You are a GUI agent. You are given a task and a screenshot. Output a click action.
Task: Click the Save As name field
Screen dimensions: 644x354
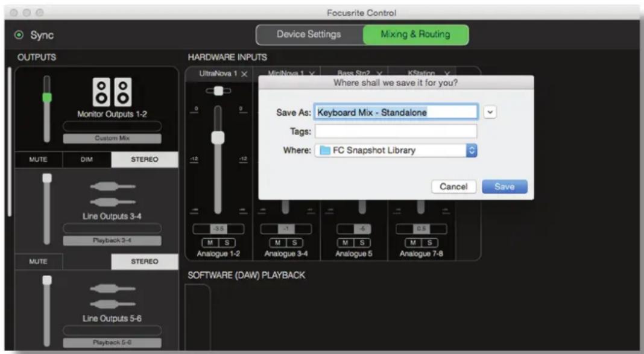(396, 112)
